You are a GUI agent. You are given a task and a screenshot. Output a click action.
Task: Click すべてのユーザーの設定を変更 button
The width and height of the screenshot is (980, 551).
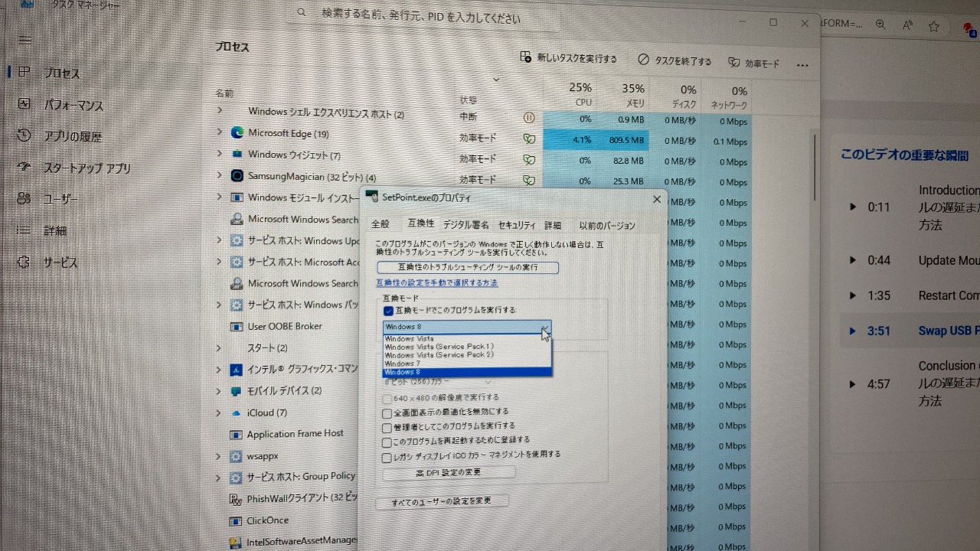[x=442, y=502]
